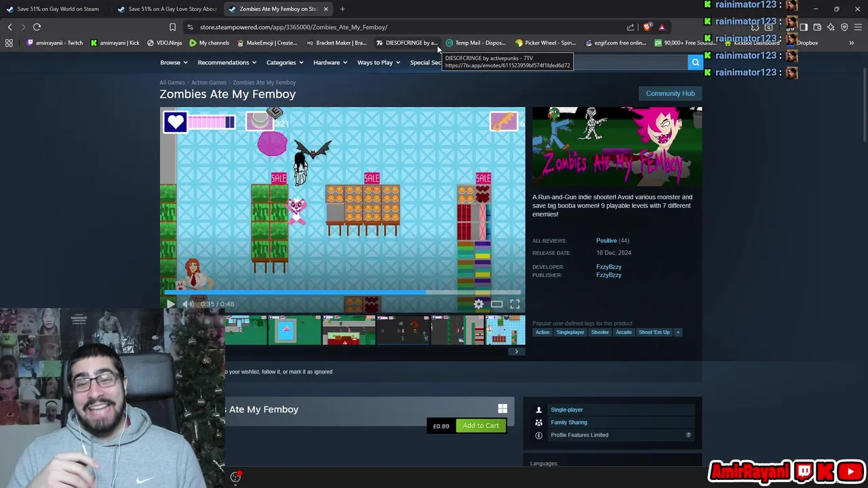This screenshot has width=868, height=488.
Task: Open the browser hamburger menu
Action: (x=858, y=27)
